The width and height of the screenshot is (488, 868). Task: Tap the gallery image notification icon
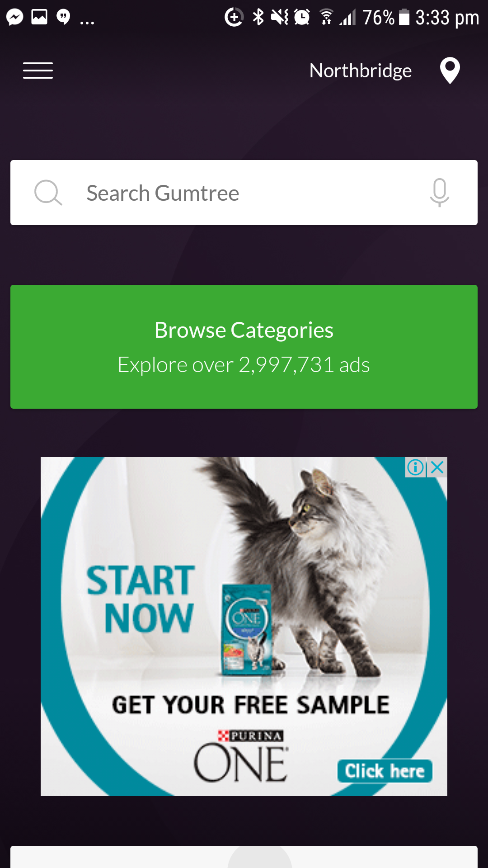(39, 17)
